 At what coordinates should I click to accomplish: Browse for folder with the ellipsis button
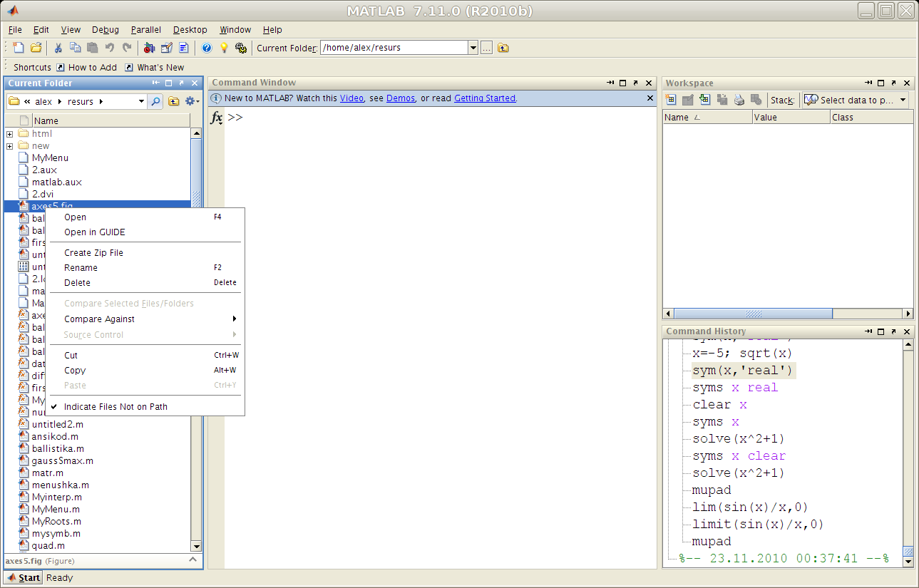pyautogui.click(x=486, y=48)
